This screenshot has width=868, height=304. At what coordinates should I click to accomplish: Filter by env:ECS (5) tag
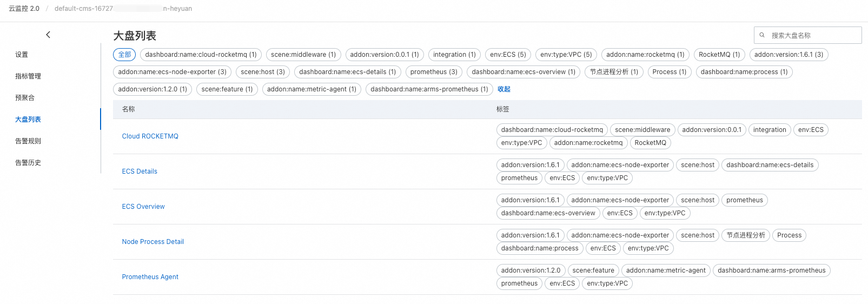pos(508,55)
